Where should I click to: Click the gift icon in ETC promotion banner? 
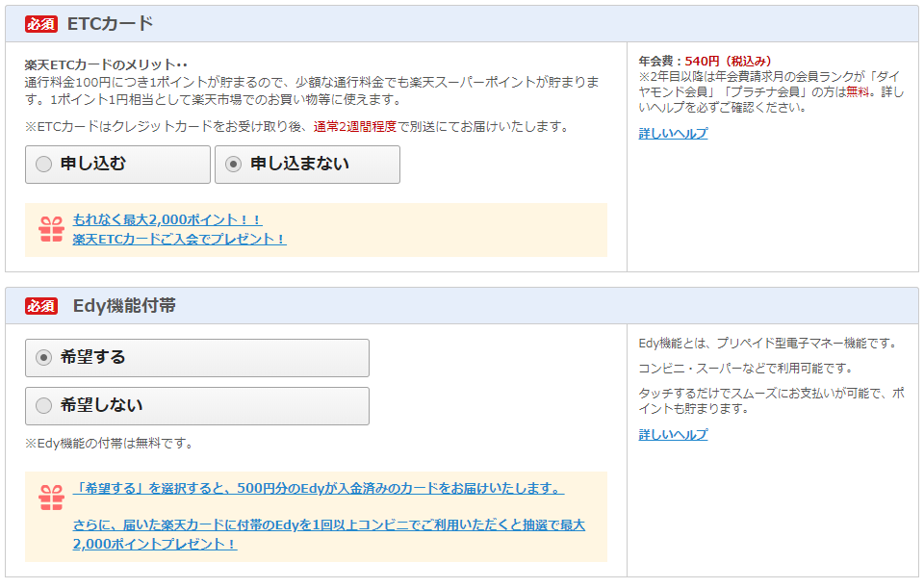click(51, 229)
